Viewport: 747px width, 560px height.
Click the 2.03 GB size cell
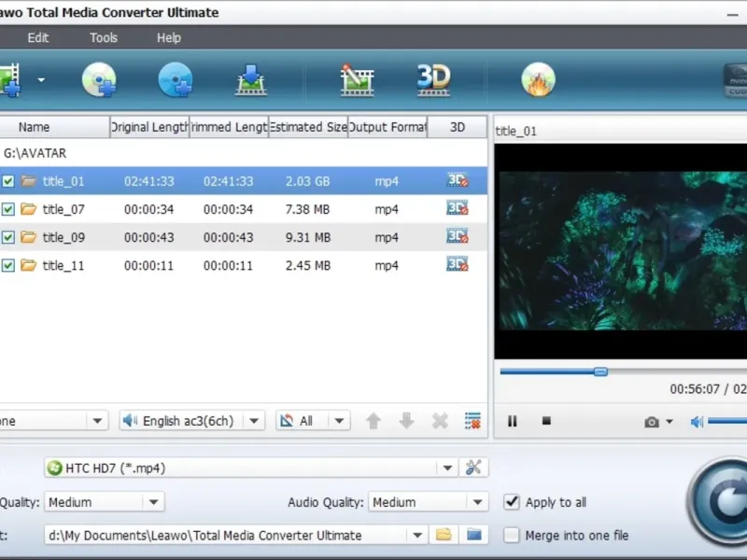(x=308, y=181)
